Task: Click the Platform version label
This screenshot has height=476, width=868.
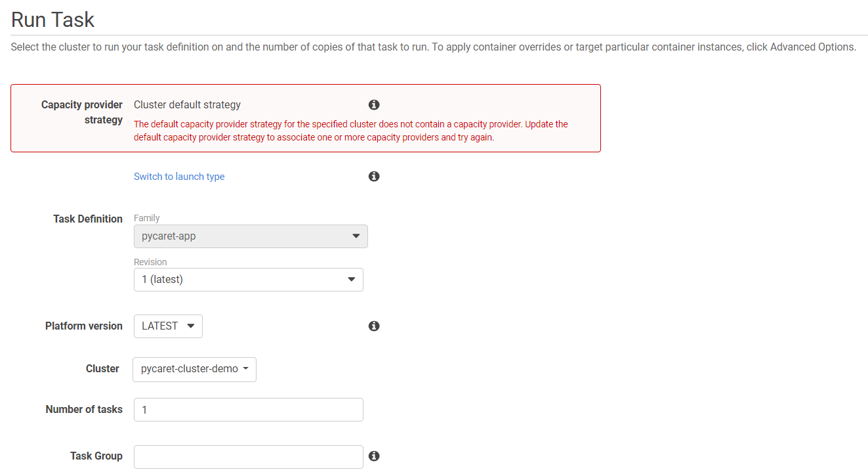Action: (84, 326)
